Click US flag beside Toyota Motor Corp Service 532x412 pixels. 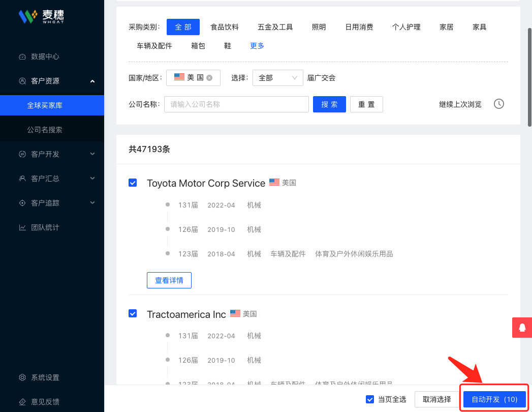[x=274, y=183]
